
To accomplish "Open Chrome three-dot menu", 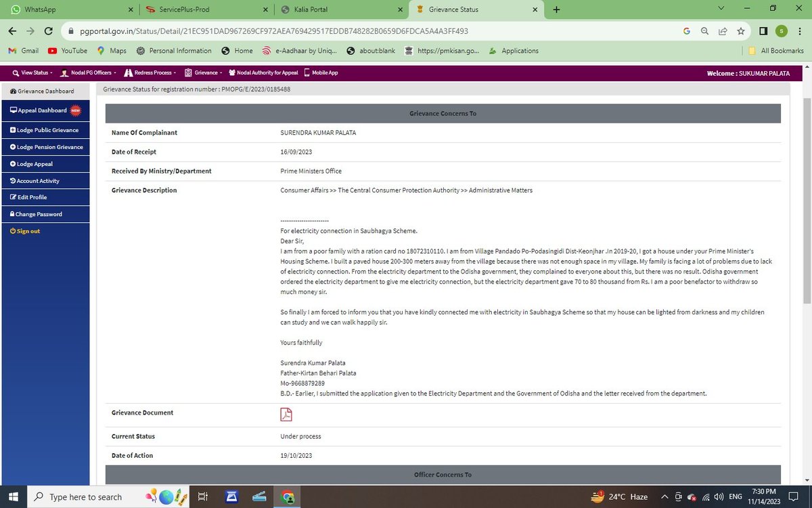I will 800,31.
